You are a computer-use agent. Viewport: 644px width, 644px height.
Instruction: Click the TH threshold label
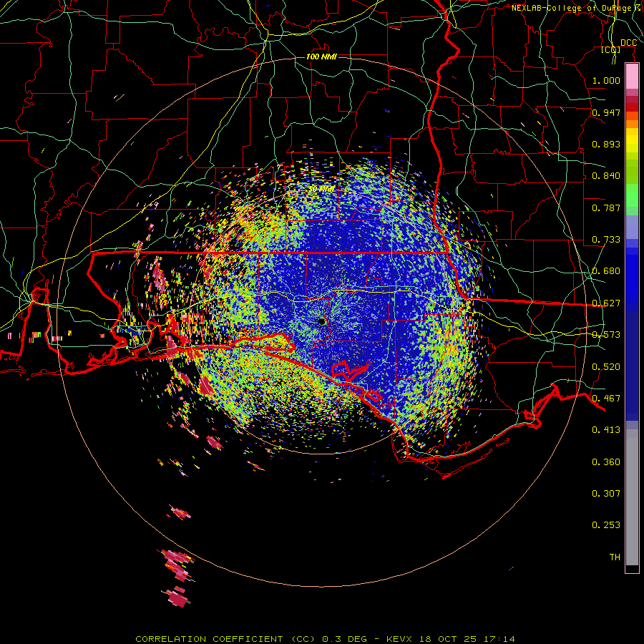click(x=615, y=557)
